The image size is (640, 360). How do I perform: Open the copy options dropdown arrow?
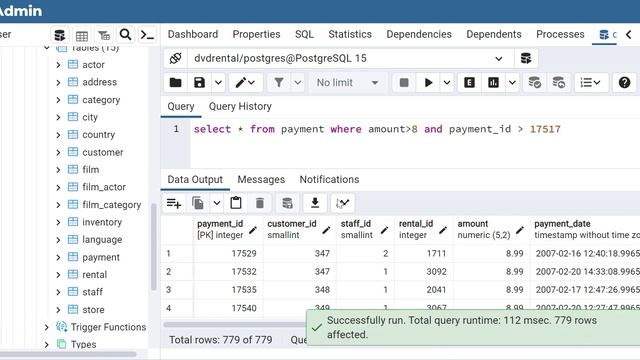217,203
